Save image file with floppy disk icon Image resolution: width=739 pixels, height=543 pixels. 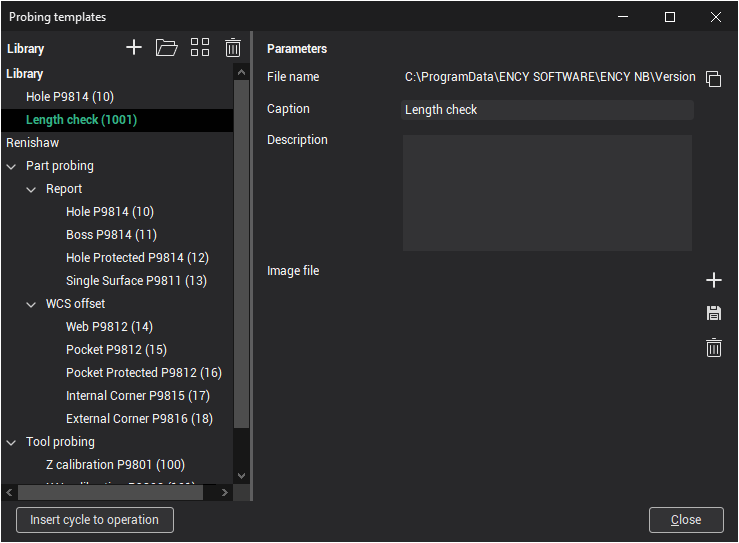714,314
